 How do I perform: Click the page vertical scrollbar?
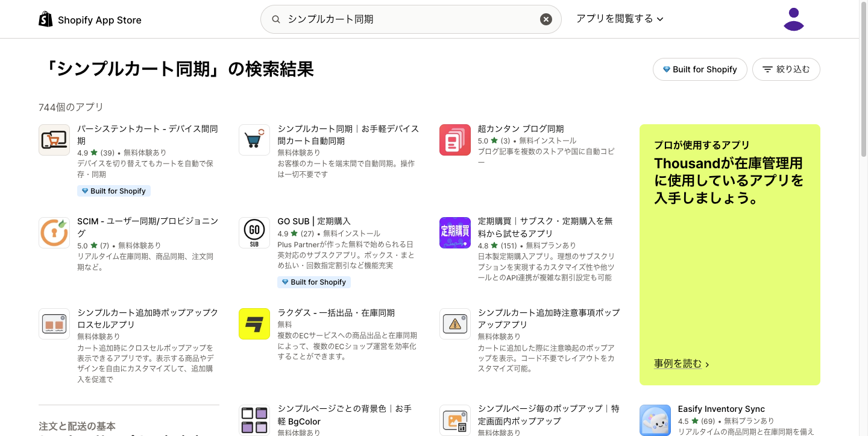[x=863, y=78]
